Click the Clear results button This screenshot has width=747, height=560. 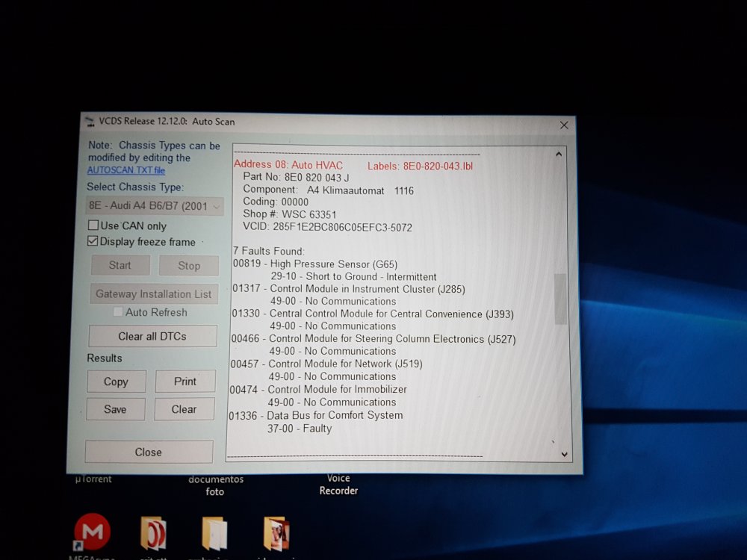click(x=184, y=409)
